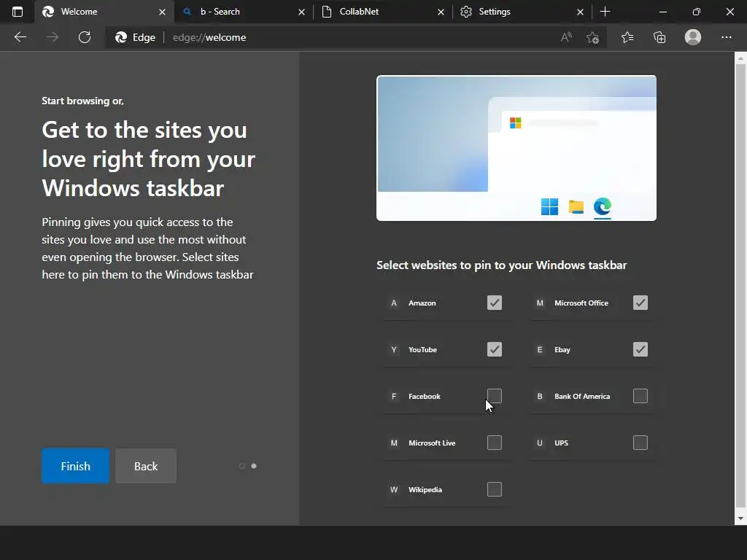This screenshot has width=747, height=560.
Task: Open the Favorites list icon
Action: click(x=627, y=37)
